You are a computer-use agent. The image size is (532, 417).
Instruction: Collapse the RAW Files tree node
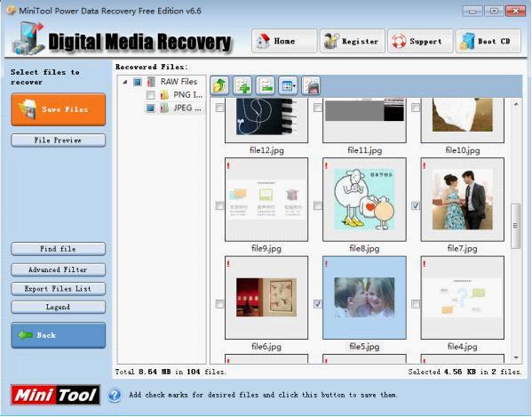click(125, 82)
